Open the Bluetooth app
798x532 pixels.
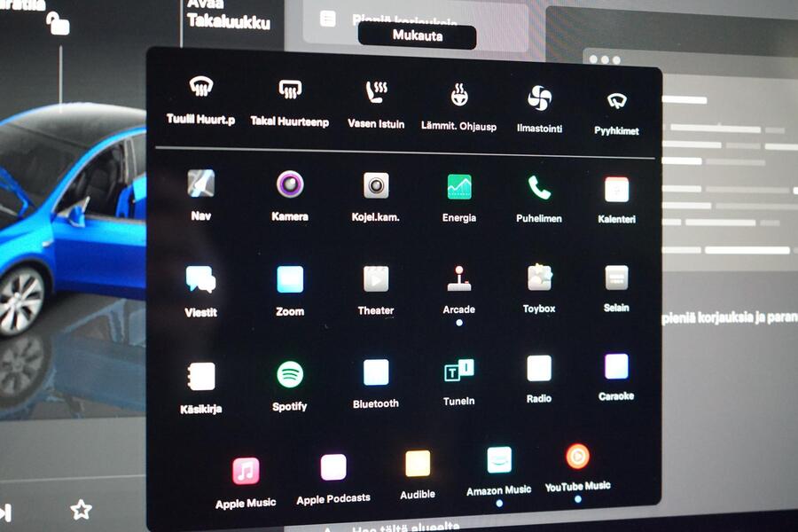[x=376, y=372]
